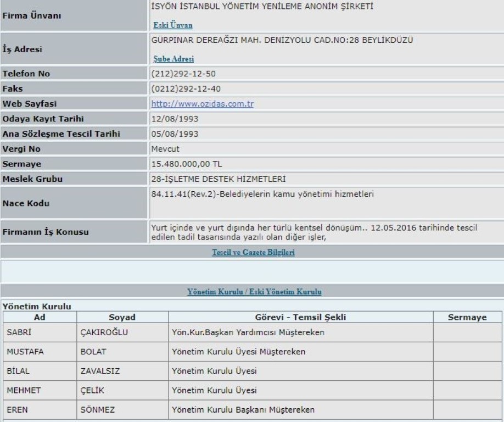Click the phone number (212)292-12-50
Image resolution: width=504 pixels, height=422 pixels.
tap(176, 74)
